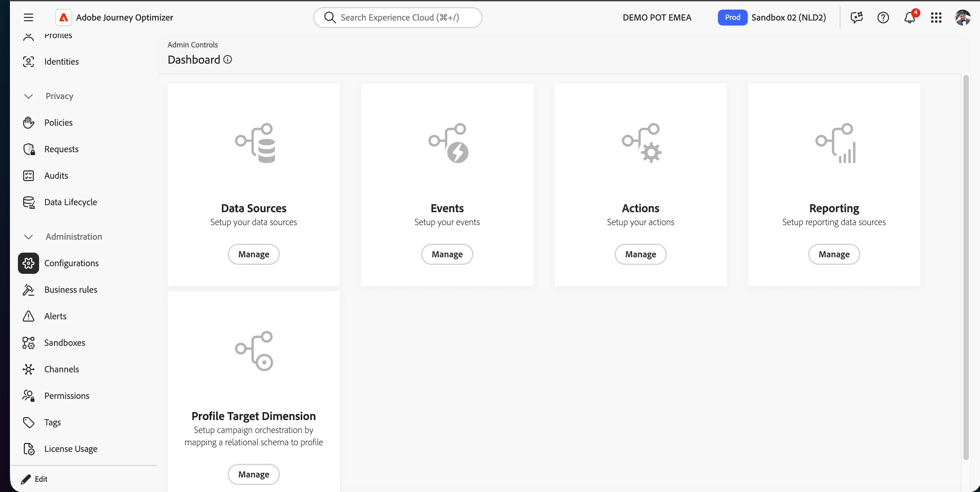
Task: Manage Events configuration
Action: 447,254
